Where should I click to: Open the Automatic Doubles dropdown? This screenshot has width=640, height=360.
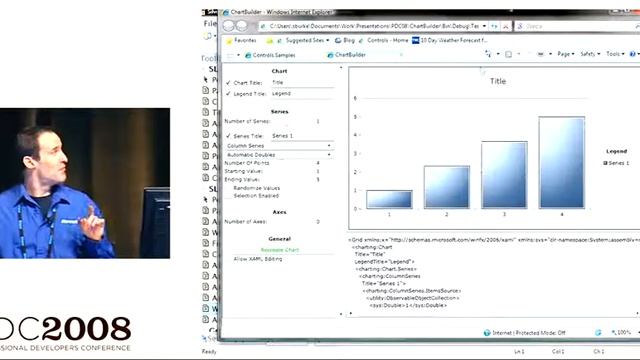pyautogui.click(x=279, y=155)
